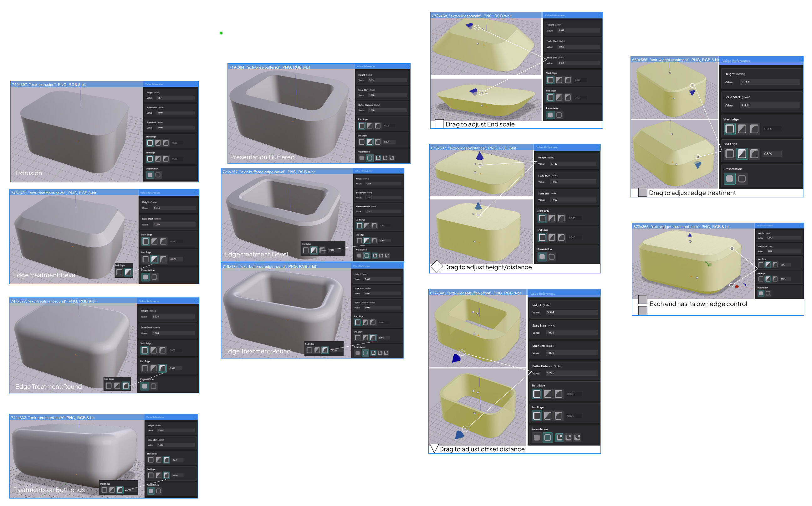The width and height of the screenshot is (812, 506).
Task: Choose sharp corner icon in extr-pres-buffered image
Action: click(x=378, y=158)
